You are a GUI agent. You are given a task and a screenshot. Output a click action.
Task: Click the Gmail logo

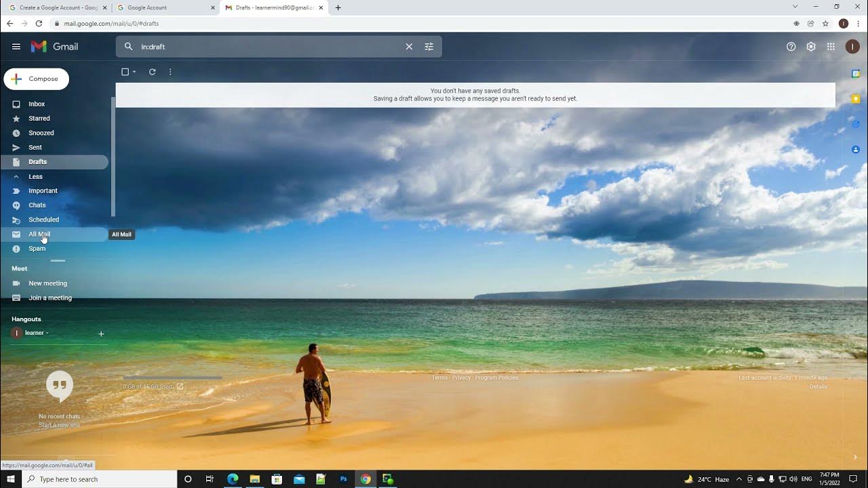(54, 47)
